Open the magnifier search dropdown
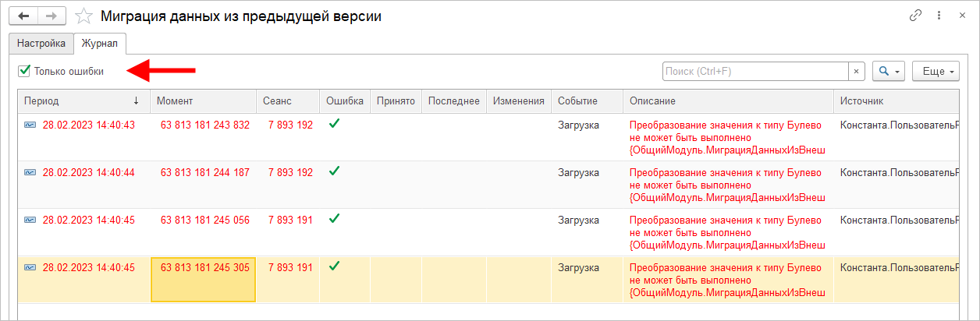980x321 pixels. [889, 72]
